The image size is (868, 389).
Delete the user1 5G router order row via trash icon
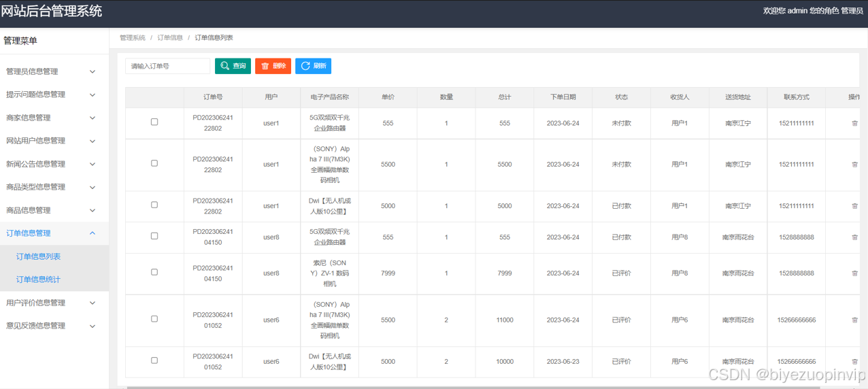tap(855, 123)
